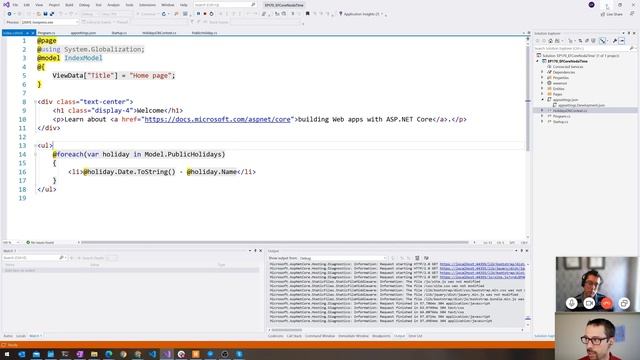This screenshot has width=640, height=360.
Task: Click the Hot Reload refresh icon
Action: coord(164,14)
